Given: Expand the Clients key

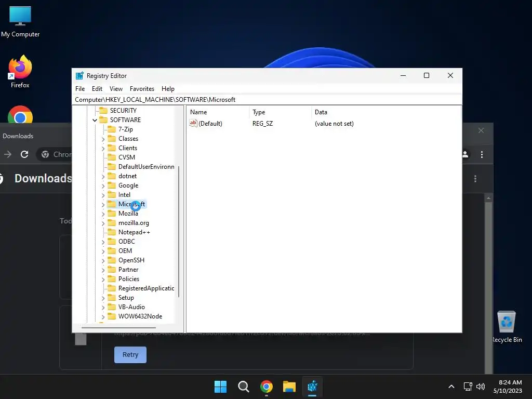Looking at the screenshot, I should point(103,148).
